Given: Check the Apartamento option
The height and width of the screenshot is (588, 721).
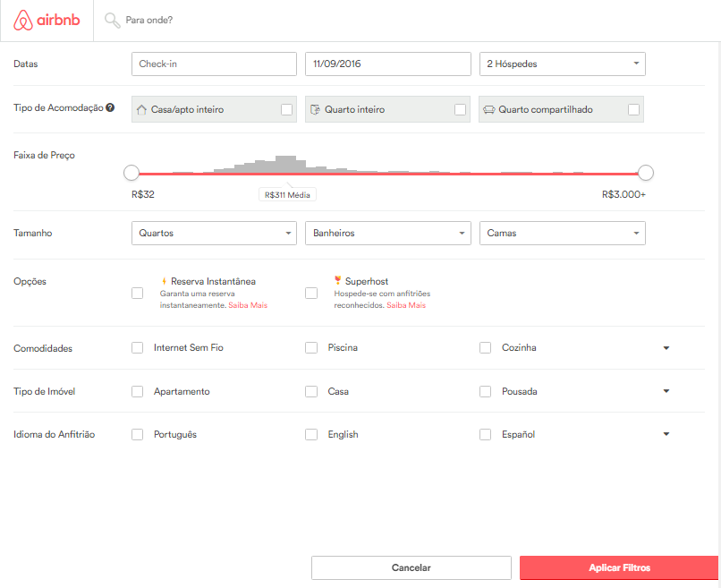Looking at the screenshot, I should (137, 391).
